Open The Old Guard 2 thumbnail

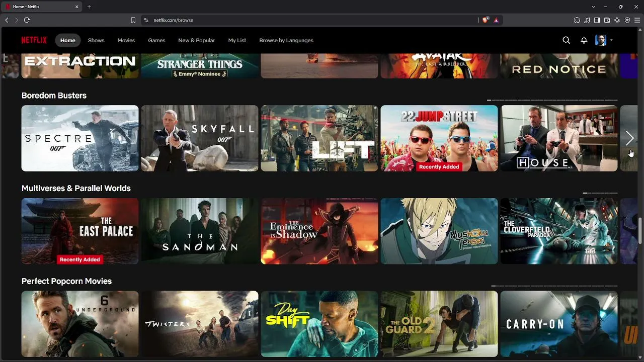(x=439, y=324)
